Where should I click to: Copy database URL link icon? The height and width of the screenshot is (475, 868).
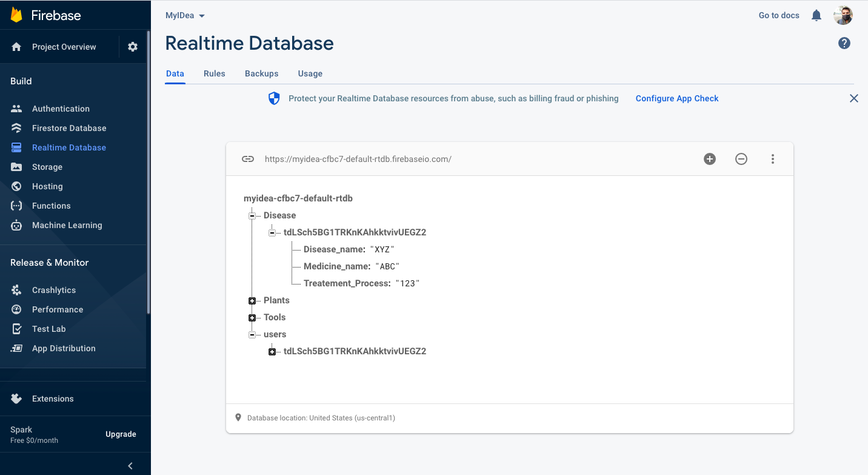point(248,159)
